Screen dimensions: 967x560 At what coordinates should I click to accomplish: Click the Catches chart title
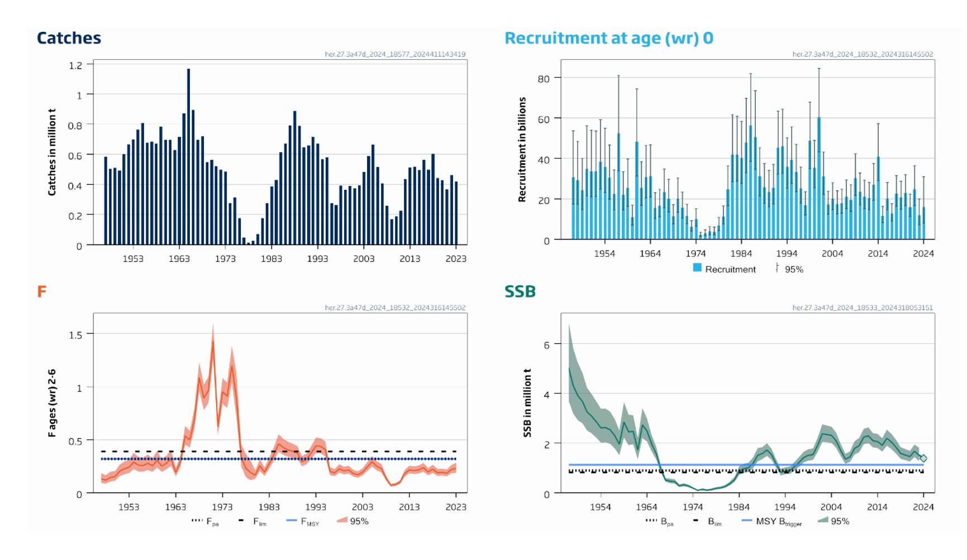(69, 38)
